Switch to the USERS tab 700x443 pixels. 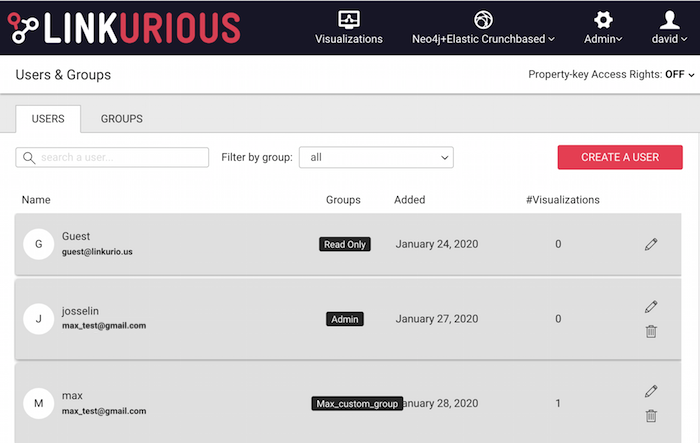tap(48, 119)
